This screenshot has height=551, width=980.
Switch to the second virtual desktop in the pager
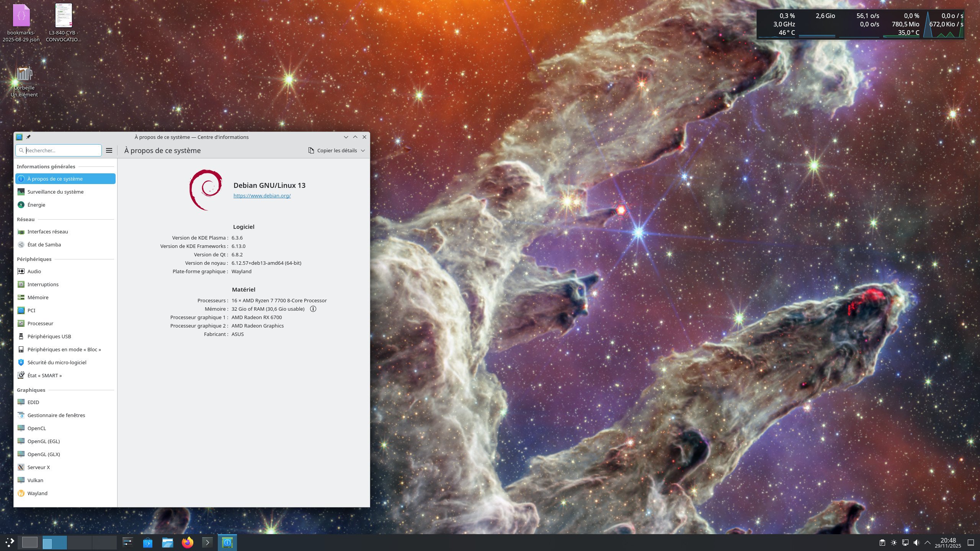(x=54, y=542)
